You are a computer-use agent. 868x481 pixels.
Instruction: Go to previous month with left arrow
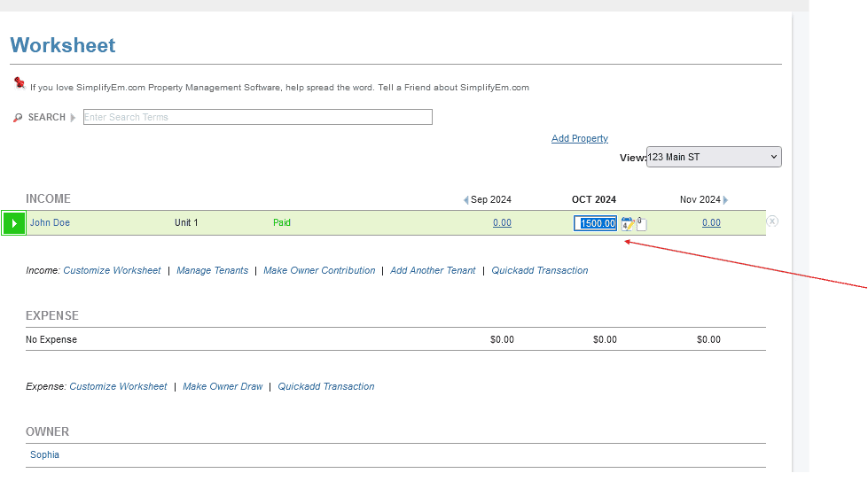[465, 200]
